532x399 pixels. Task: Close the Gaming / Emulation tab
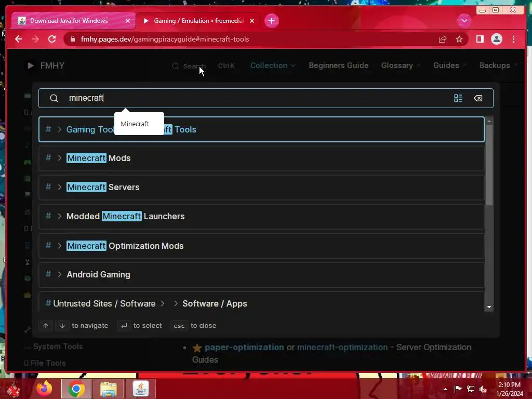[x=252, y=21]
